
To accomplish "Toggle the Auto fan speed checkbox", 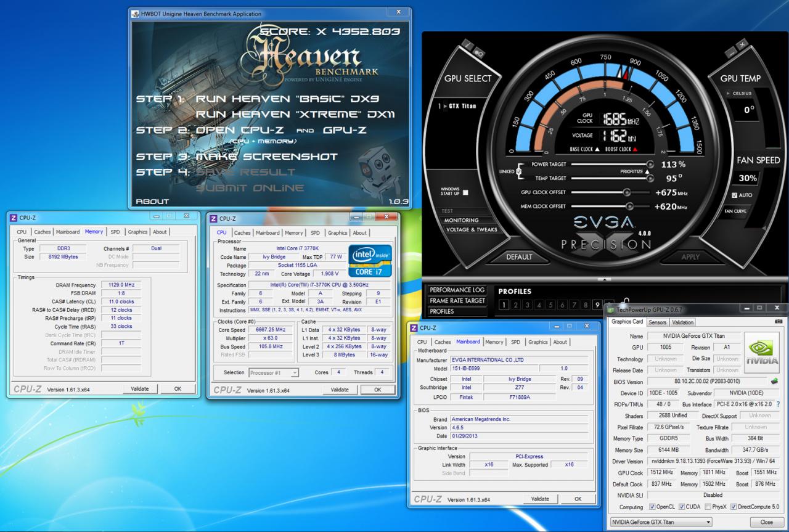I will pos(734,195).
